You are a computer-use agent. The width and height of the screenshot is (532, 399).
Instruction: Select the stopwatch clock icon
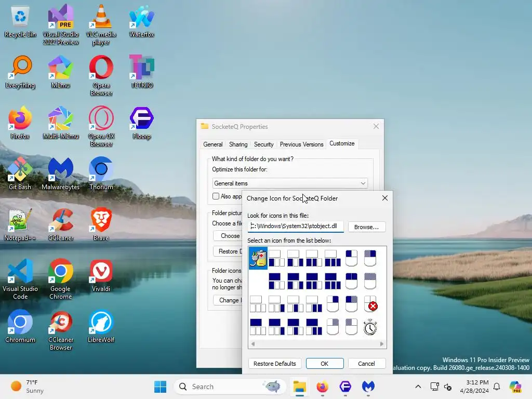click(370, 327)
